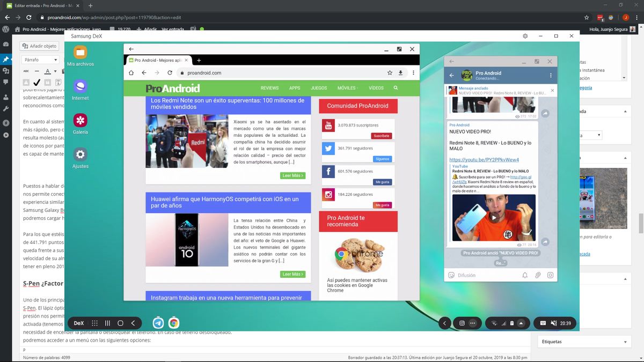Open the Telegram emoji picker
This screenshot has width=644, height=362.
point(451,275)
